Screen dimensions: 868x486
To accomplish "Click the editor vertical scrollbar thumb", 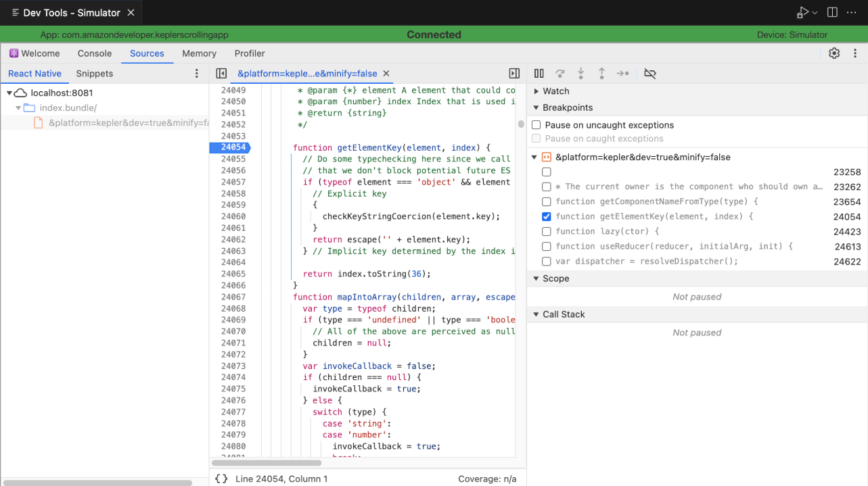I will [521, 124].
